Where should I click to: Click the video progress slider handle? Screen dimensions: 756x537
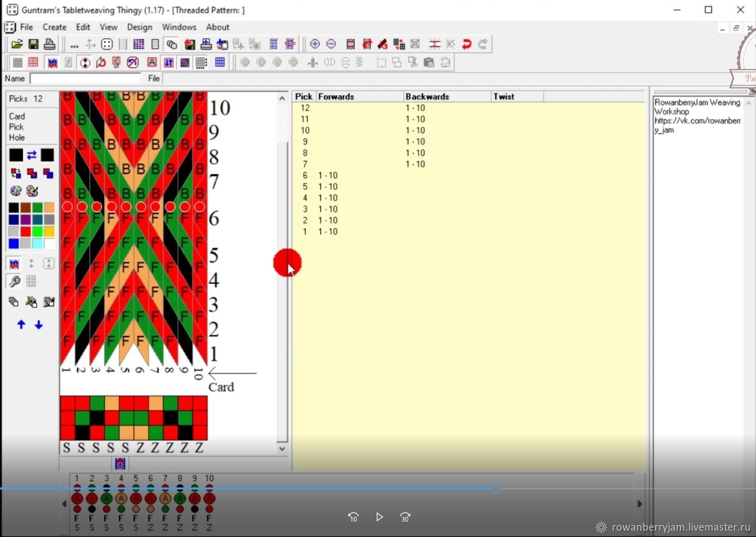pyautogui.click(x=495, y=488)
